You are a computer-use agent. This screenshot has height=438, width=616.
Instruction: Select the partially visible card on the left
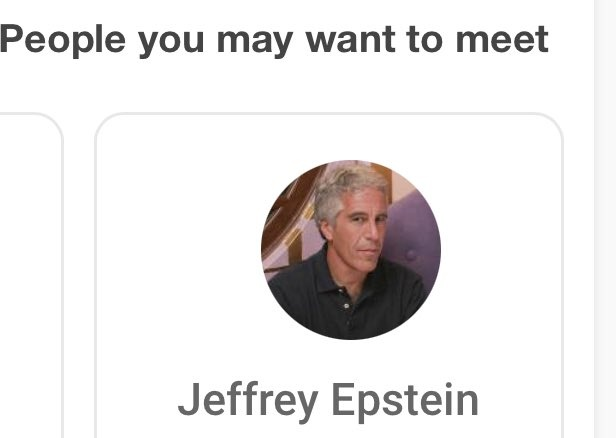coord(31,275)
